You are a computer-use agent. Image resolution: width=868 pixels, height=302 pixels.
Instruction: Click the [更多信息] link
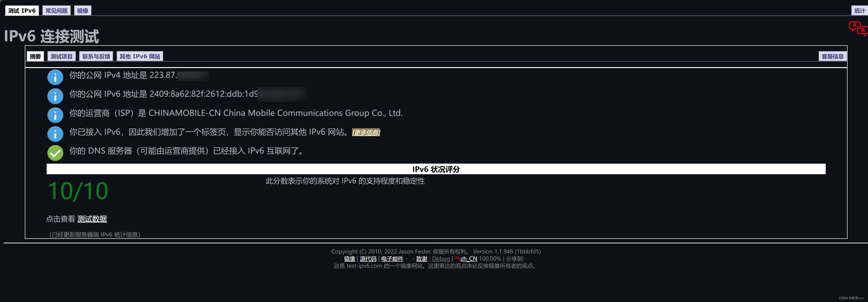(x=366, y=133)
